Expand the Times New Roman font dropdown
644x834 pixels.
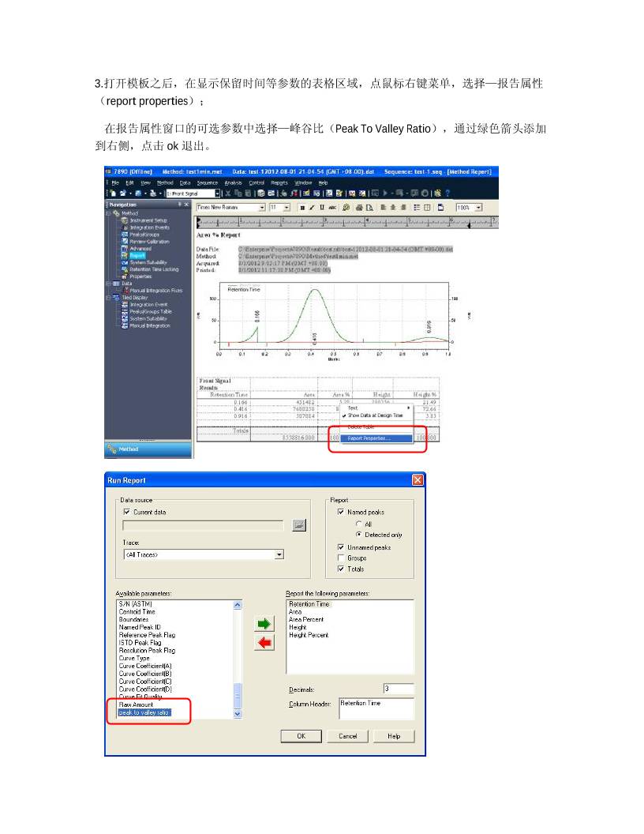click(262, 207)
